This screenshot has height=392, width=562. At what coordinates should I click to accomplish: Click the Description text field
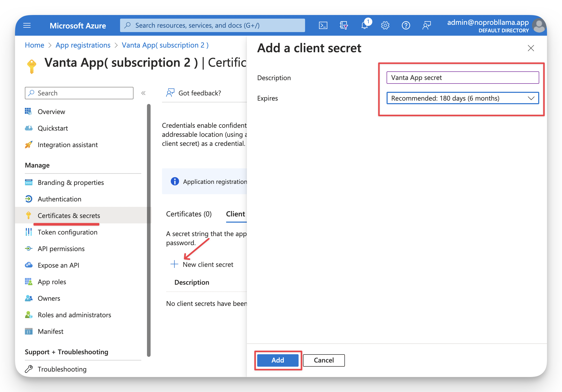pyautogui.click(x=463, y=78)
